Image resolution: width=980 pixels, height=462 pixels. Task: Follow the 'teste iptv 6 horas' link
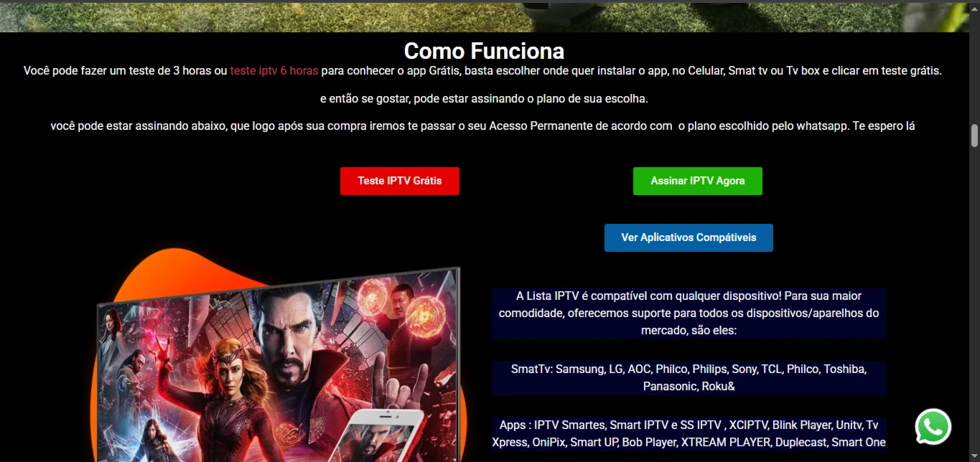pyautogui.click(x=274, y=71)
